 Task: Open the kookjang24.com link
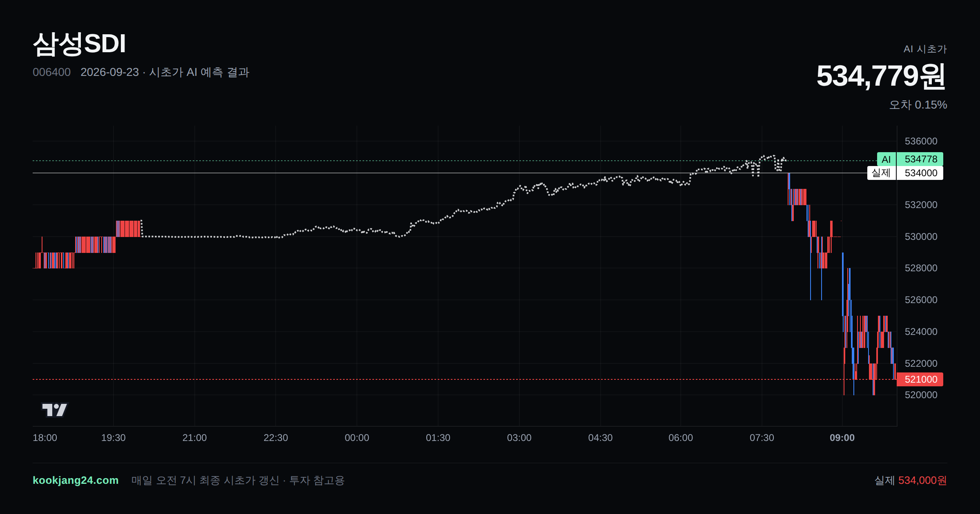pyautogui.click(x=76, y=480)
